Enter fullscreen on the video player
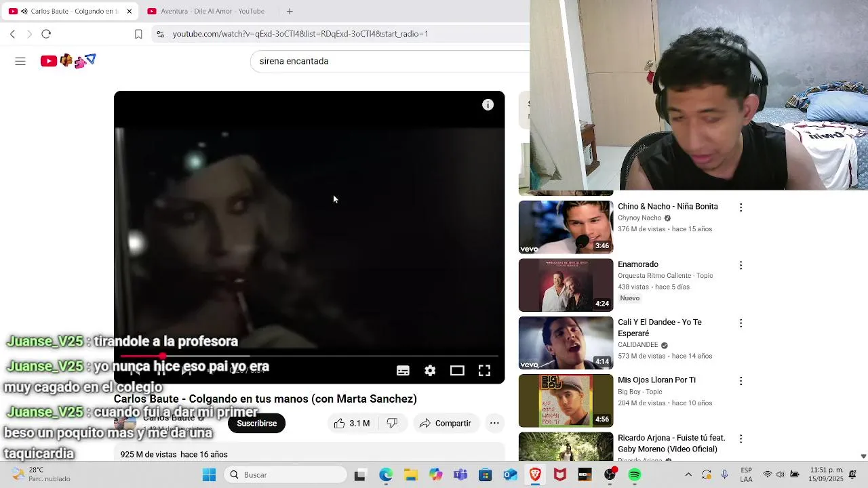 point(484,371)
